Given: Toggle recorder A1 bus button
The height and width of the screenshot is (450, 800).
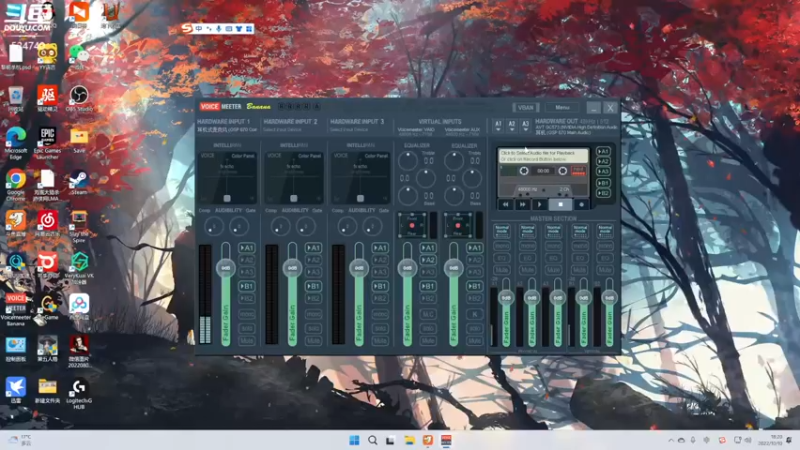Looking at the screenshot, I should (603, 152).
